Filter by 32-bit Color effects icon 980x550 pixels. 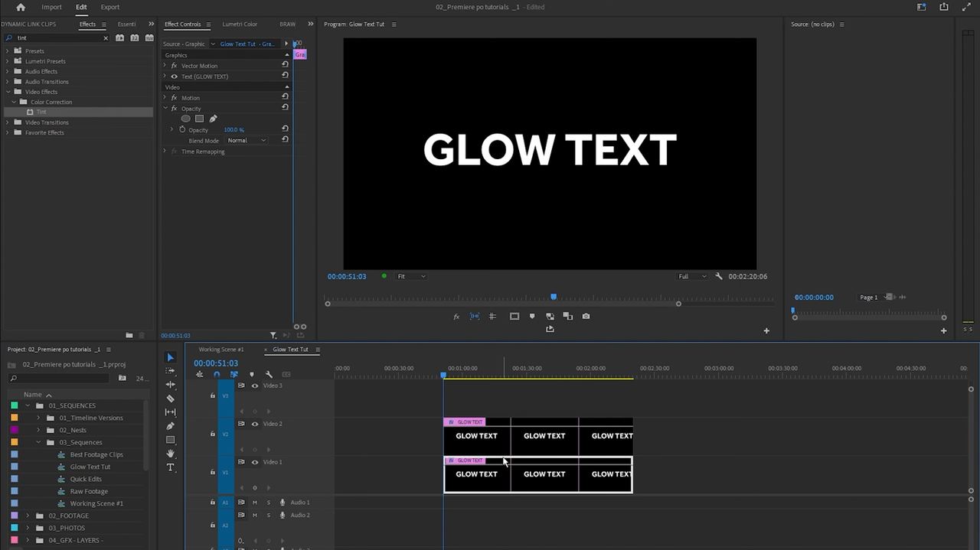[135, 37]
